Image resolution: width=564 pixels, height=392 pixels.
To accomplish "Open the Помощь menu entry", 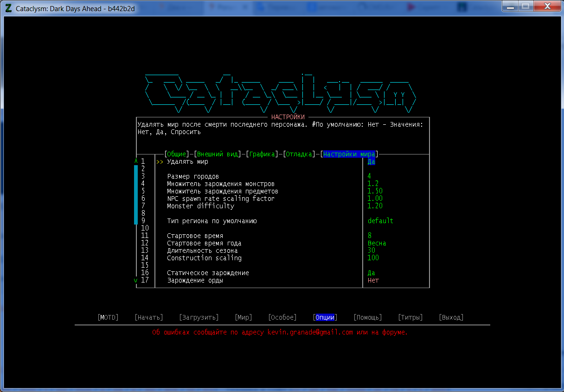I will 368,317.
